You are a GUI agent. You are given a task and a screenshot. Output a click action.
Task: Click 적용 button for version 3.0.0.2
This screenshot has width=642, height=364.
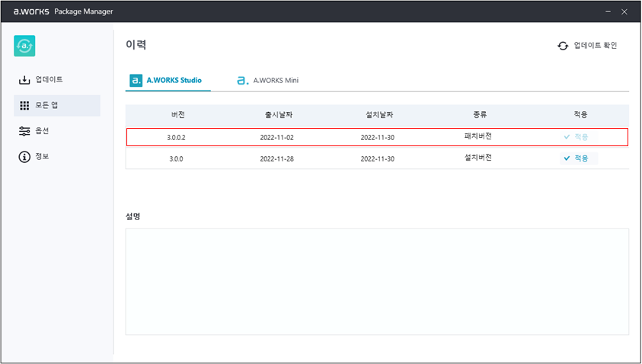pyautogui.click(x=579, y=137)
